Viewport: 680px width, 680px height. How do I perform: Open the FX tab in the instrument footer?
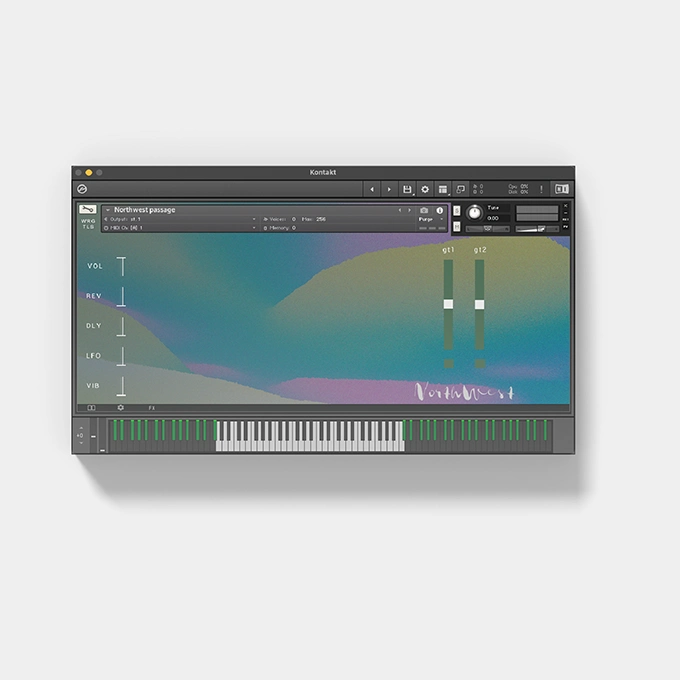(x=152, y=408)
